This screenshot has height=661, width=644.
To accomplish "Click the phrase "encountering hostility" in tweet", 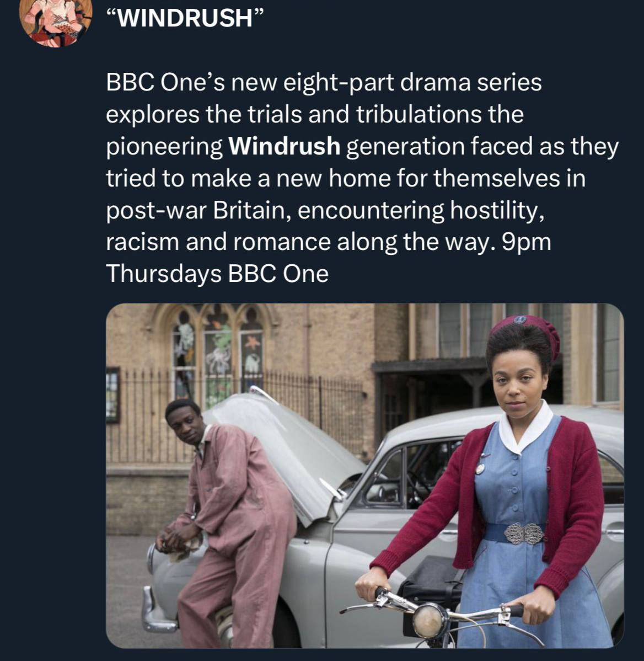I will (x=421, y=210).
